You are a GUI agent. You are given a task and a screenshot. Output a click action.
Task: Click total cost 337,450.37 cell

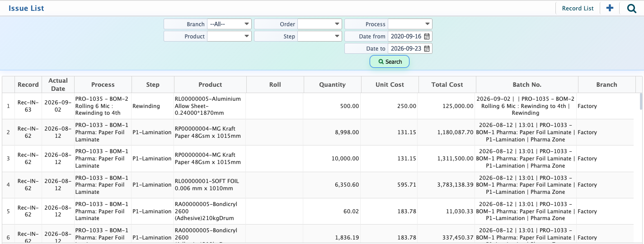(447, 234)
